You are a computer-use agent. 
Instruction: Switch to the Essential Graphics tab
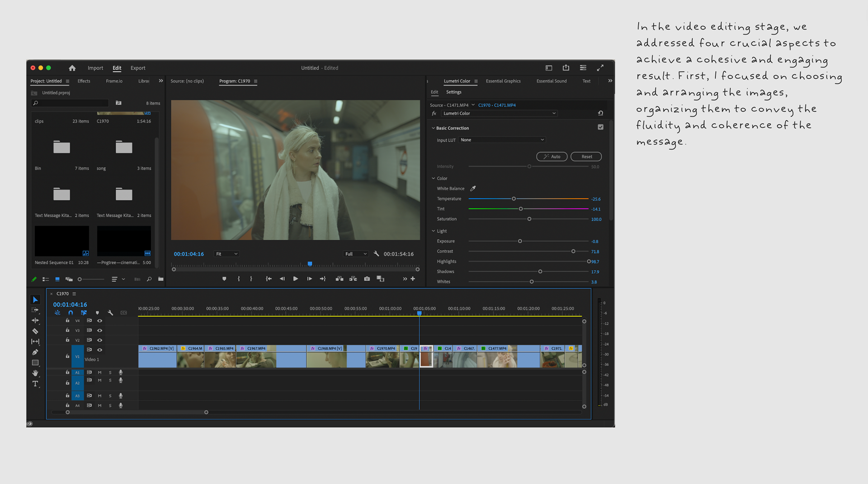point(503,81)
